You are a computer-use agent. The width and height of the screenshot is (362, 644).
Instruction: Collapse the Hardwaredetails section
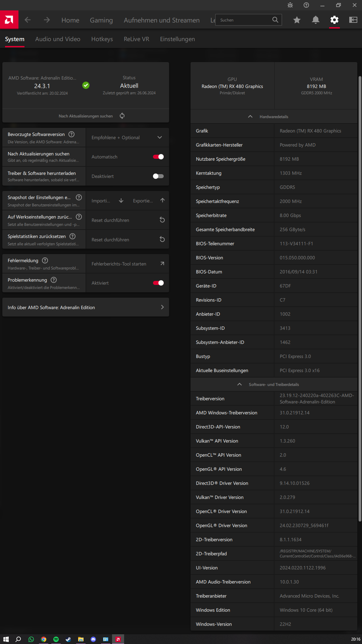pyautogui.click(x=250, y=116)
